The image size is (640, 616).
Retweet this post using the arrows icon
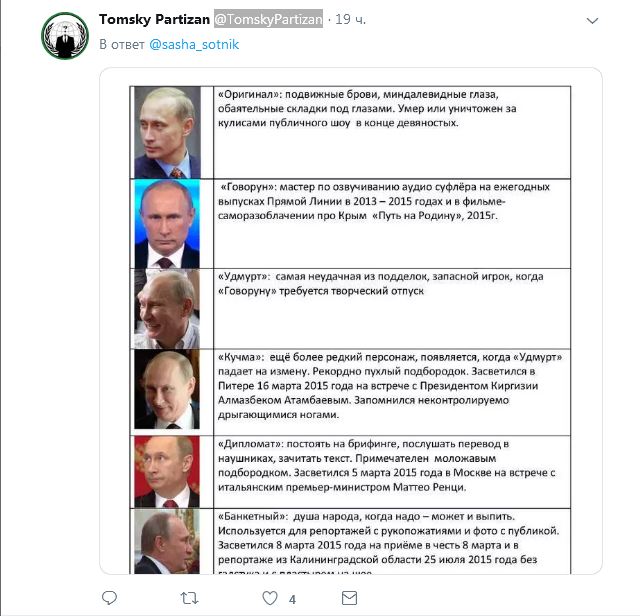(x=188, y=598)
